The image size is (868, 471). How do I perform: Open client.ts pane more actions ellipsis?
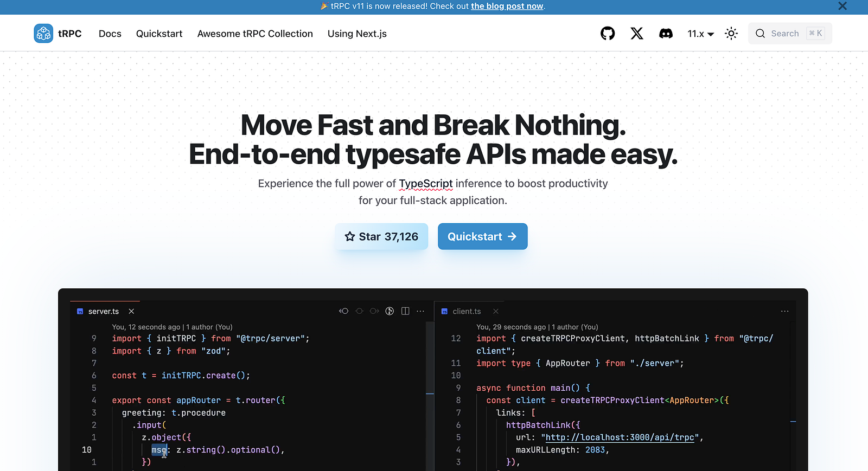click(784, 311)
